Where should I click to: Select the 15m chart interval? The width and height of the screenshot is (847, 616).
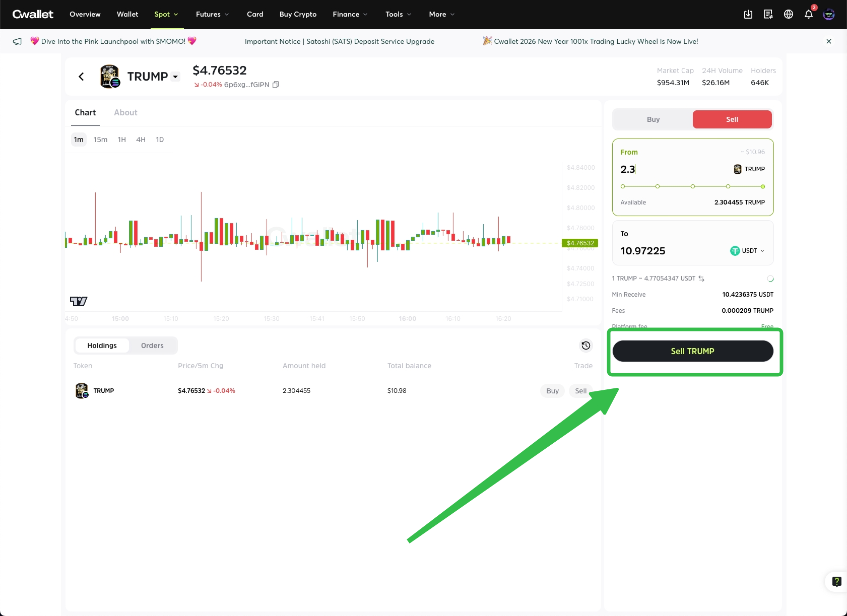pyautogui.click(x=100, y=140)
